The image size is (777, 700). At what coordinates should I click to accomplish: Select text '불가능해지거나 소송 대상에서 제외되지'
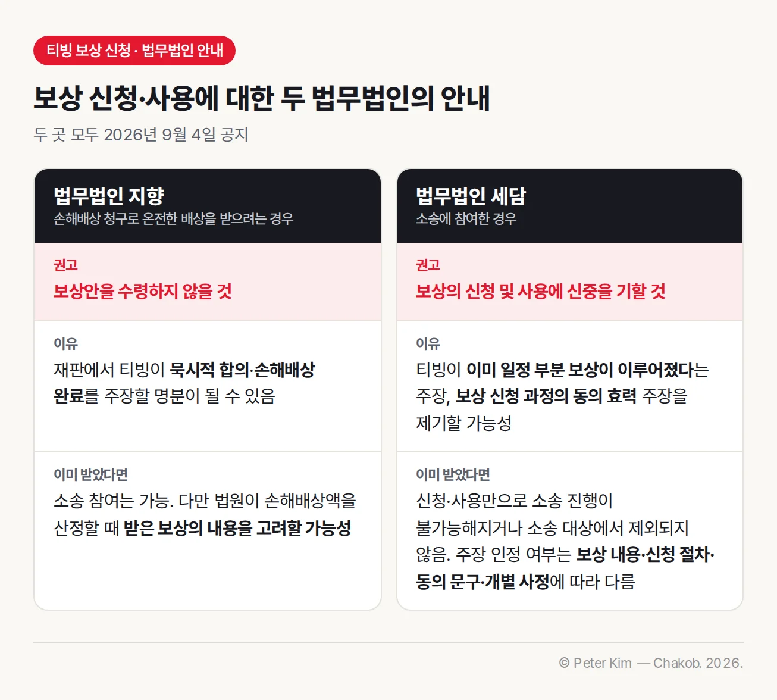point(552,528)
